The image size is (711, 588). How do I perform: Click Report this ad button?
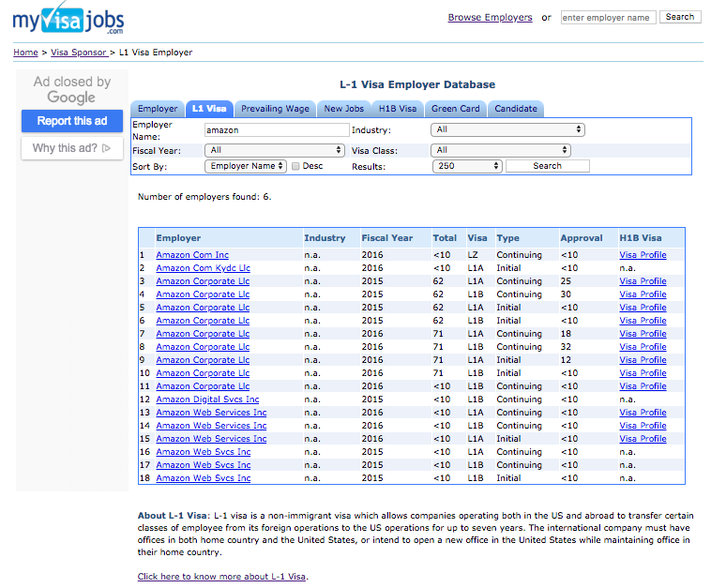coord(72,121)
